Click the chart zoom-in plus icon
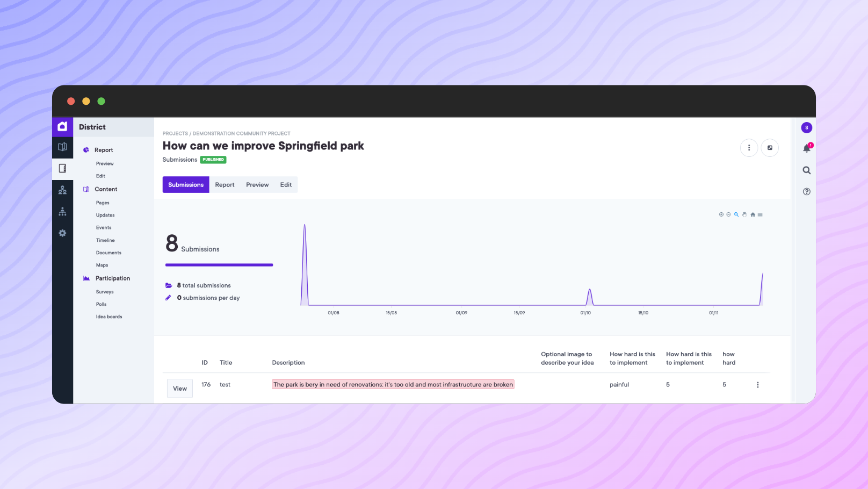 click(x=721, y=214)
